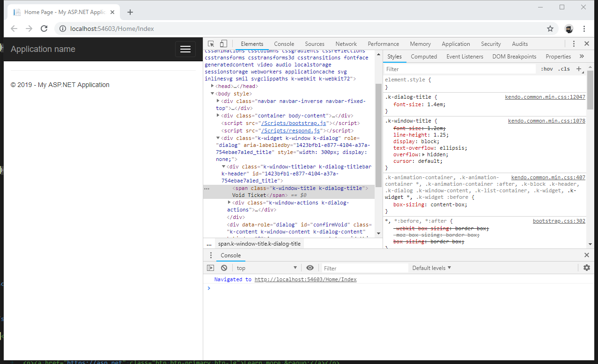
Task: Open the Computed styles tab
Action: 424,57
